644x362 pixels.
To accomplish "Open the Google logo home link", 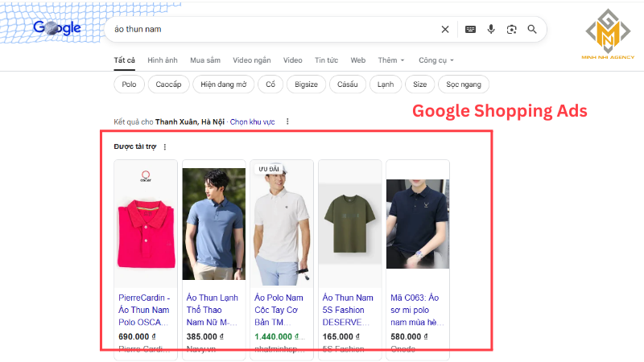I will point(57,28).
